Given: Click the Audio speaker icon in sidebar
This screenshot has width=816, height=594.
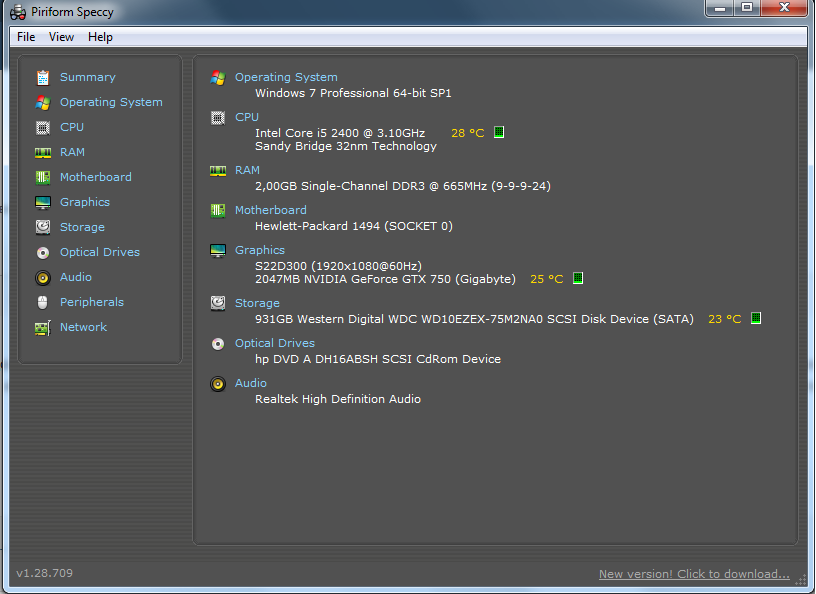Looking at the screenshot, I should (x=43, y=277).
